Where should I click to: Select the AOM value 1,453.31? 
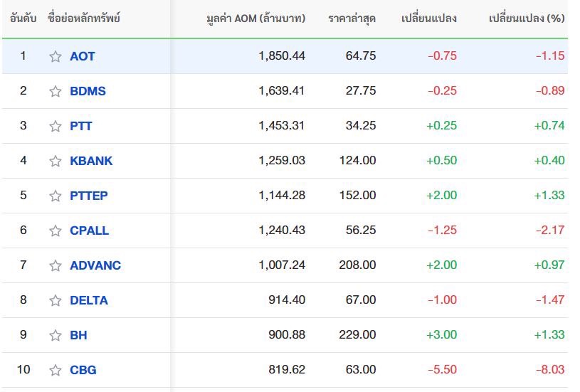[x=282, y=125]
